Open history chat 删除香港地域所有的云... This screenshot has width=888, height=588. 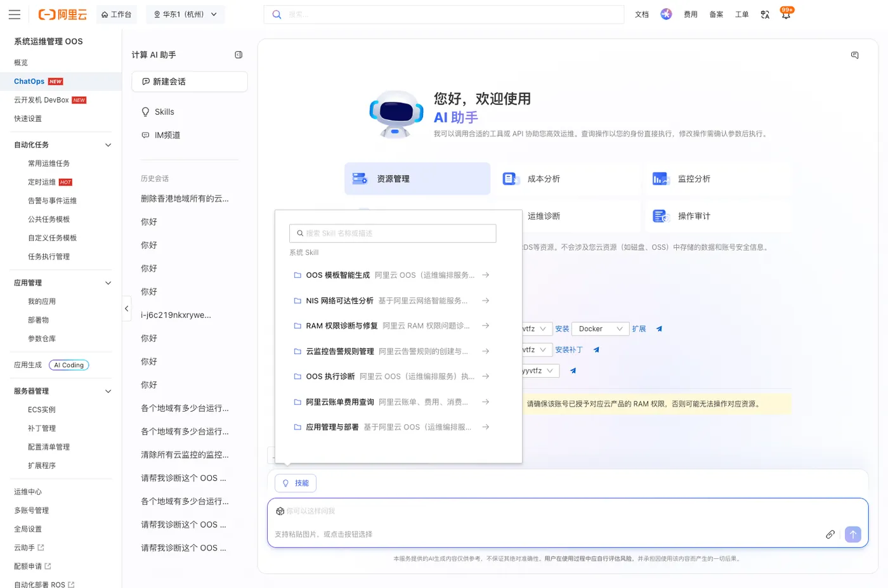(185, 199)
